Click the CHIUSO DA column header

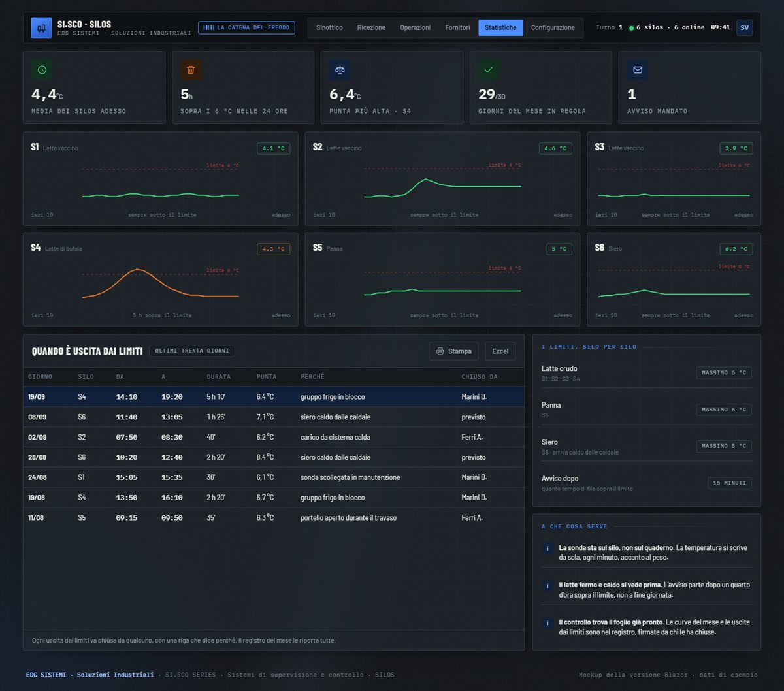(480, 377)
